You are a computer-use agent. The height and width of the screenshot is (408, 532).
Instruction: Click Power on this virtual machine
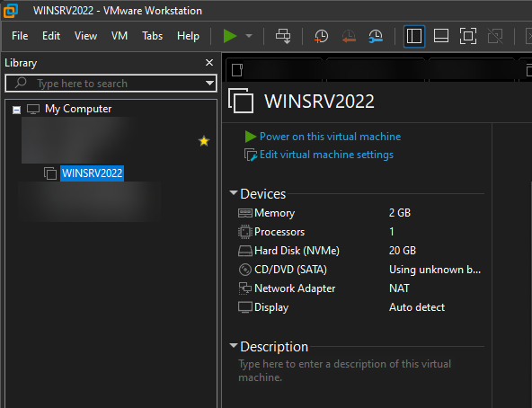(330, 137)
